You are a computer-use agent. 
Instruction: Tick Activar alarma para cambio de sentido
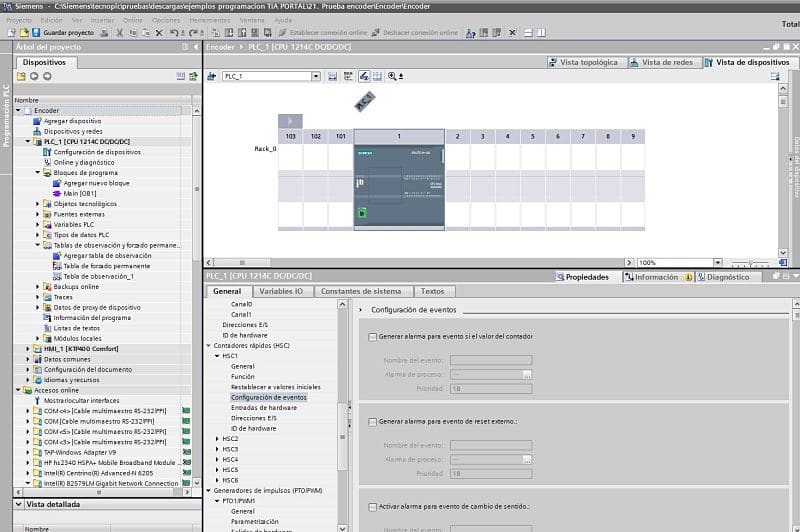click(373, 507)
